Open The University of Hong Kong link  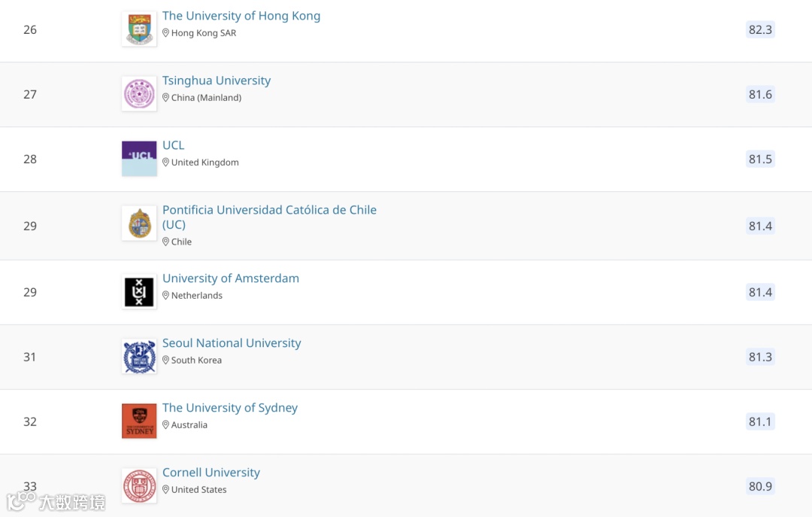[x=241, y=16]
